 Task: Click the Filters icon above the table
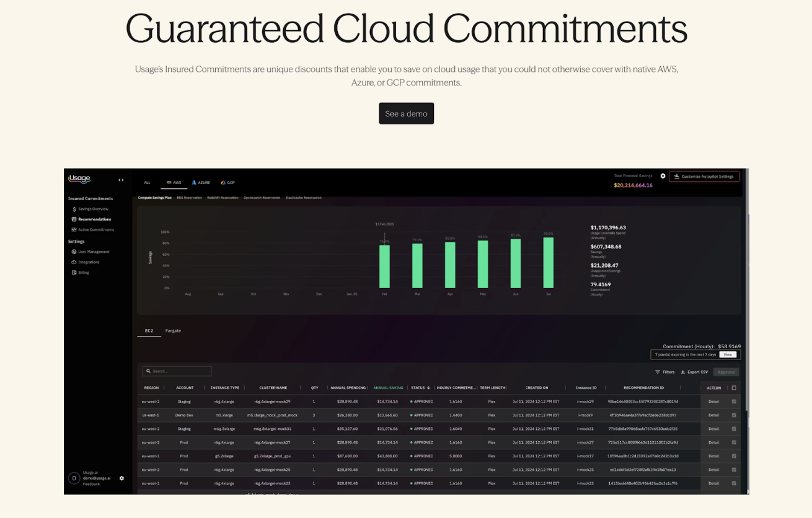[x=658, y=372]
